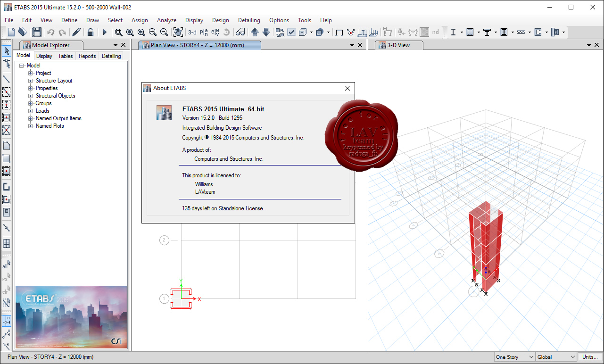Move down one story with down arrow

tap(266, 32)
